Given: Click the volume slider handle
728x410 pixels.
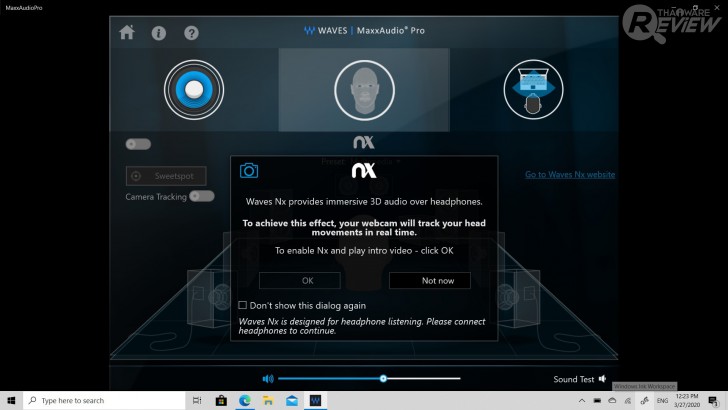Looking at the screenshot, I should click(x=383, y=378).
